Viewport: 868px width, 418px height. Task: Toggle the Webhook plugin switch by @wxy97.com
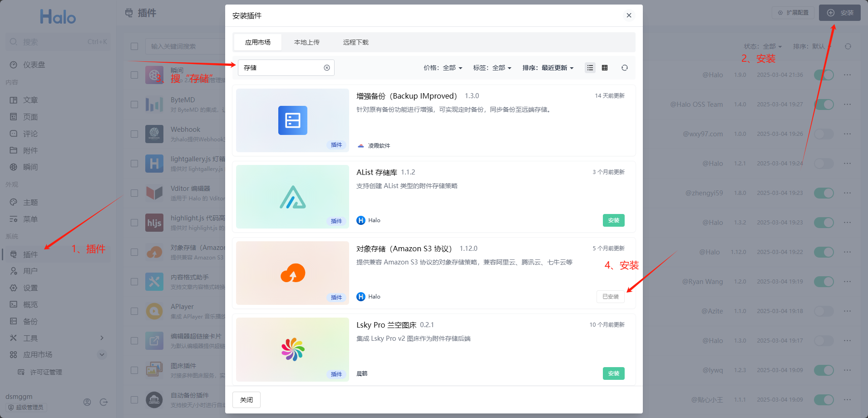[824, 134]
